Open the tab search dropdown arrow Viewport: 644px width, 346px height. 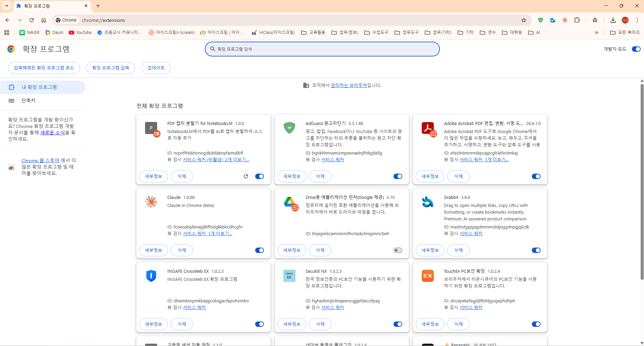pyautogui.click(x=7, y=6)
